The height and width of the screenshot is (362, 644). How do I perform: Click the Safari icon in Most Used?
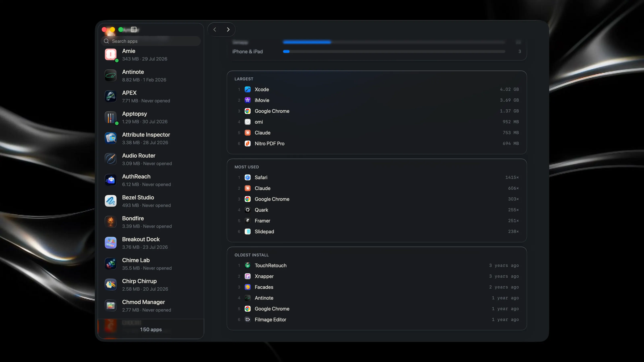(x=248, y=177)
